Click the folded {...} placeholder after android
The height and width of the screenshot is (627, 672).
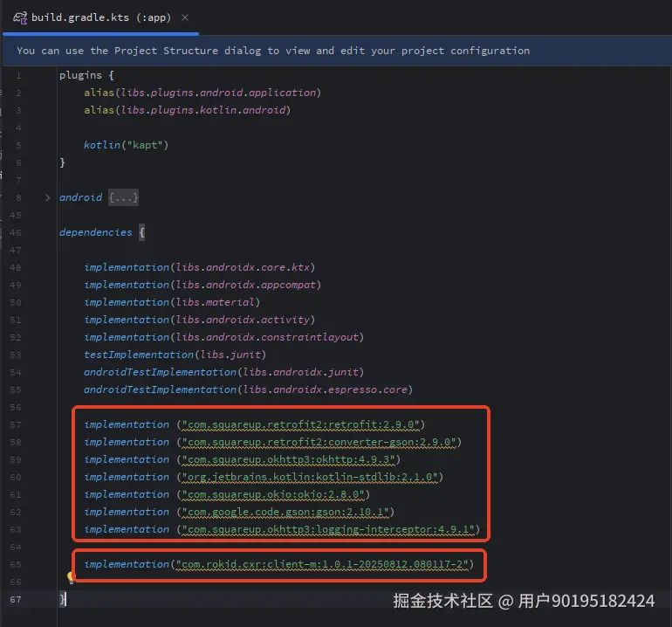pos(123,197)
